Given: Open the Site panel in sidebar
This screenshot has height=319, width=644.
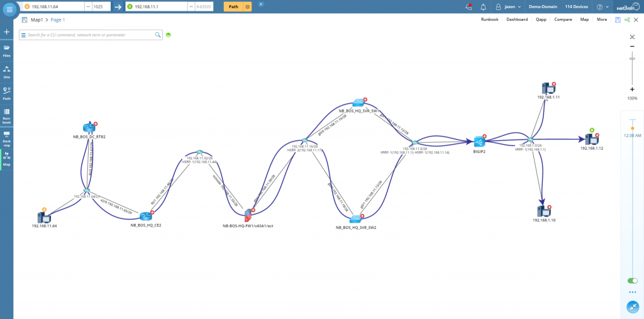Looking at the screenshot, I should pos(6,72).
